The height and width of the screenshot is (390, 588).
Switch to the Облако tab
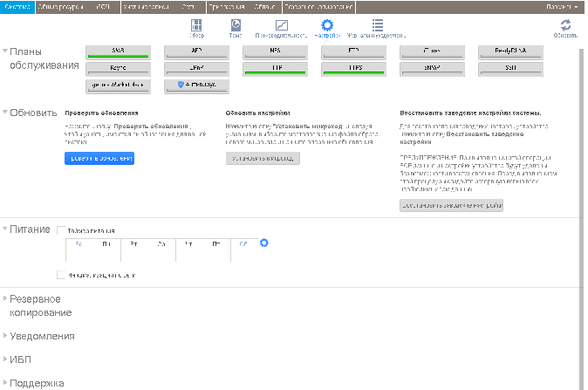point(264,7)
